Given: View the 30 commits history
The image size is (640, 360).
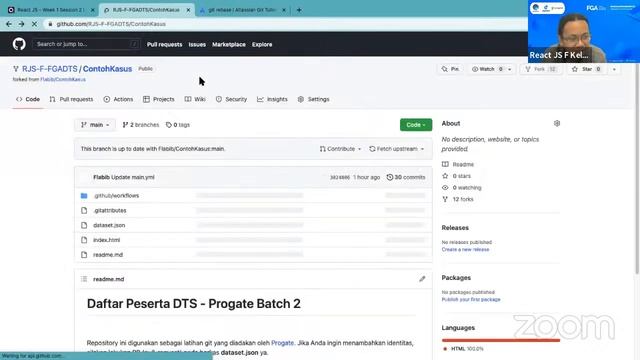Looking at the screenshot, I should (x=406, y=177).
